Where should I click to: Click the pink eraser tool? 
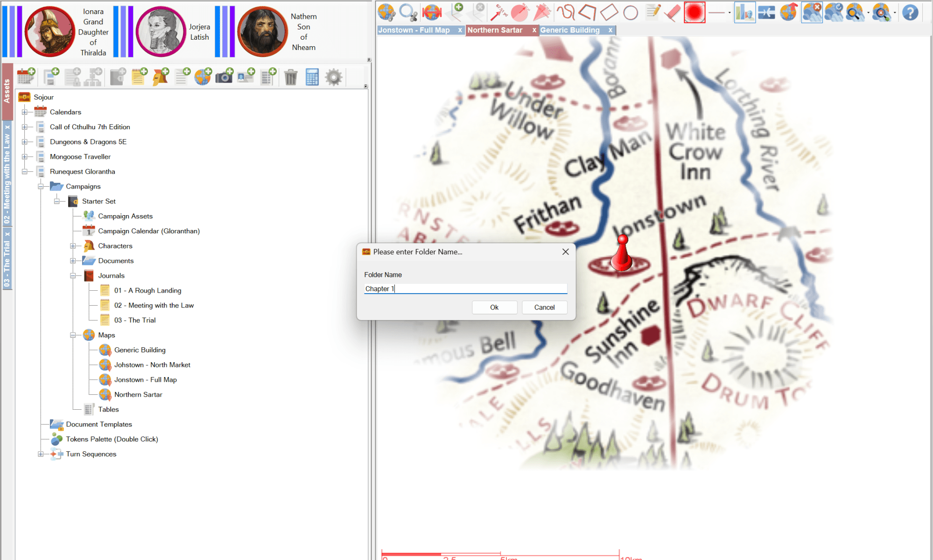coord(673,13)
